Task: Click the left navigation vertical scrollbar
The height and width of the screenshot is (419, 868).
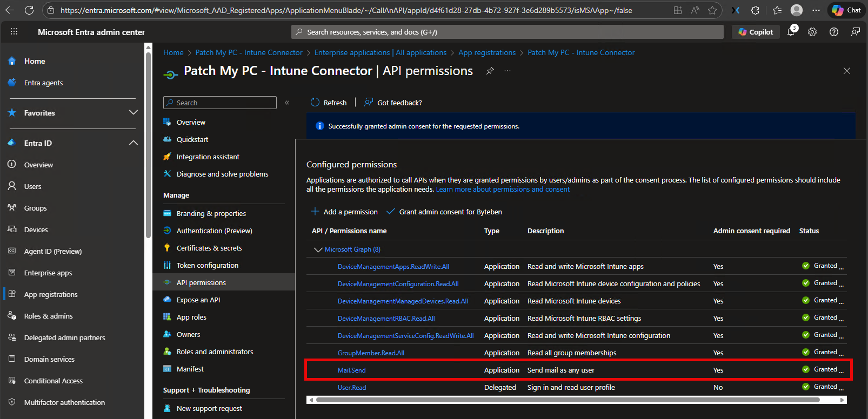Action: (148, 146)
